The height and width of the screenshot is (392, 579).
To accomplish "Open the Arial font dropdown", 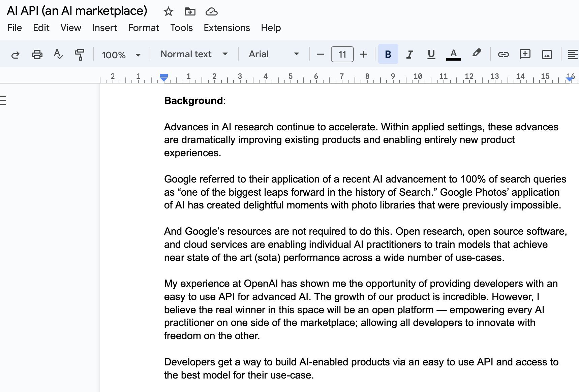I will tap(274, 54).
